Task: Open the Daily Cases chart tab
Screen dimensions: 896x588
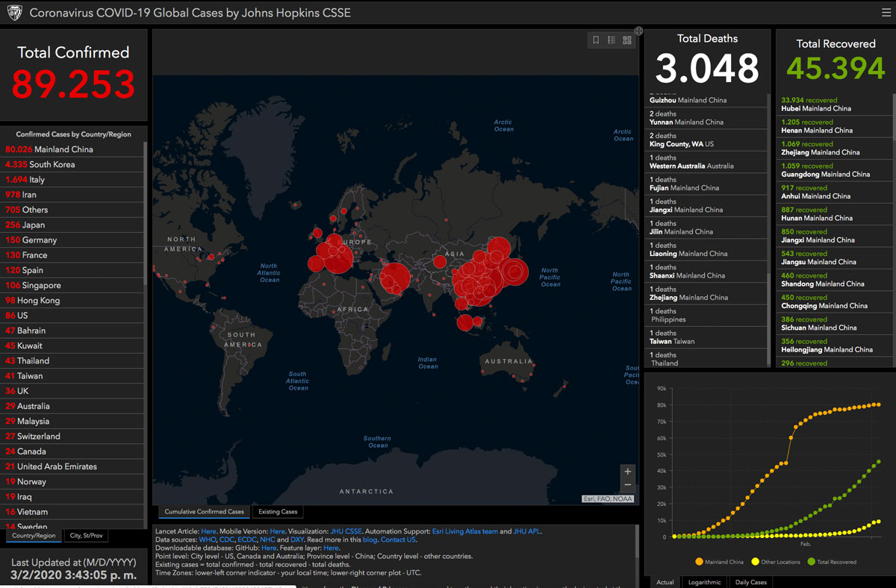Action: click(x=750, y=582)
